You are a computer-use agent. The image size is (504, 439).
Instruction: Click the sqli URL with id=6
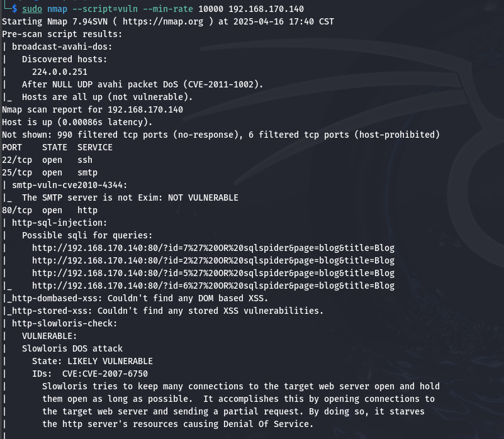(213, 286)
